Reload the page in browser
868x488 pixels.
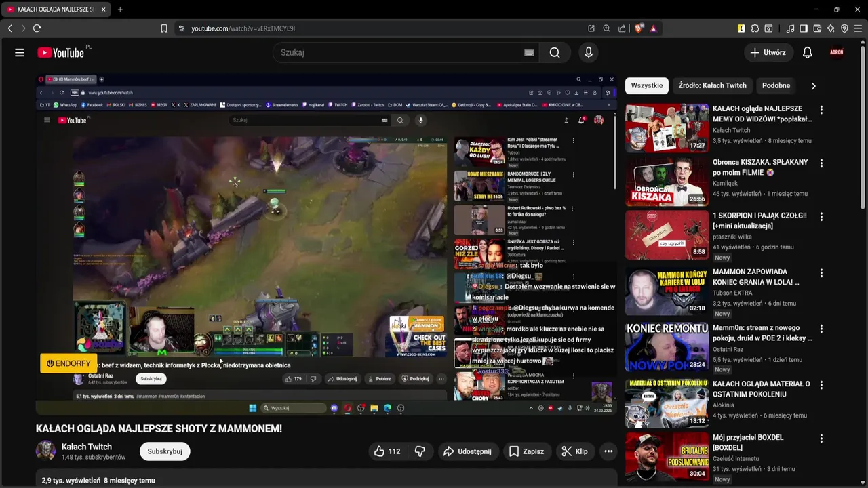pos(37,28)
